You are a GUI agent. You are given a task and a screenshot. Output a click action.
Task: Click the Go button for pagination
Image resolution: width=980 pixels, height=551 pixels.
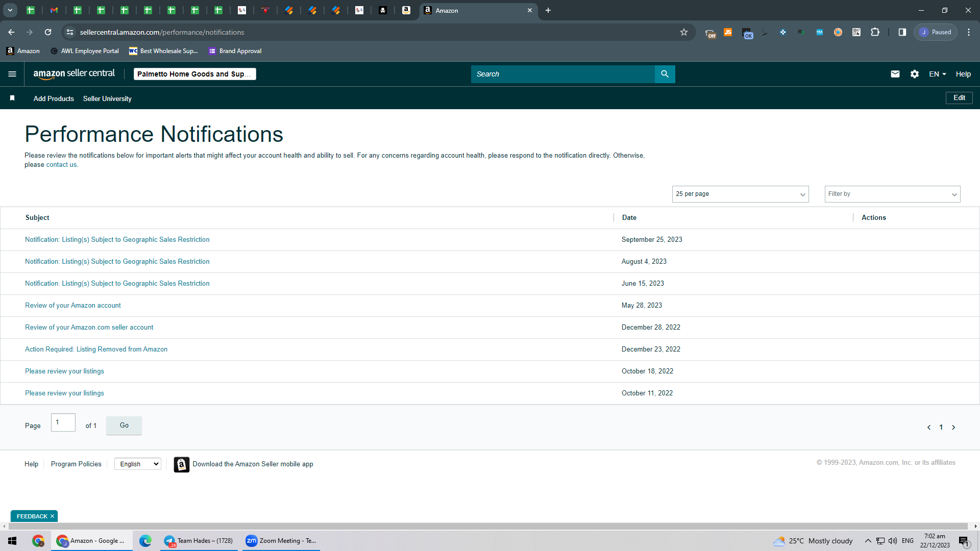click(124, 425)
